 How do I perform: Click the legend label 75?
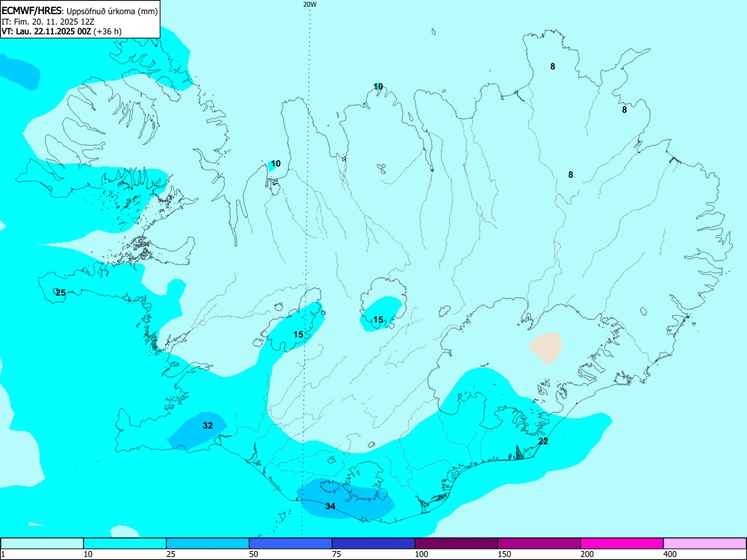click(x=336, y=554)
